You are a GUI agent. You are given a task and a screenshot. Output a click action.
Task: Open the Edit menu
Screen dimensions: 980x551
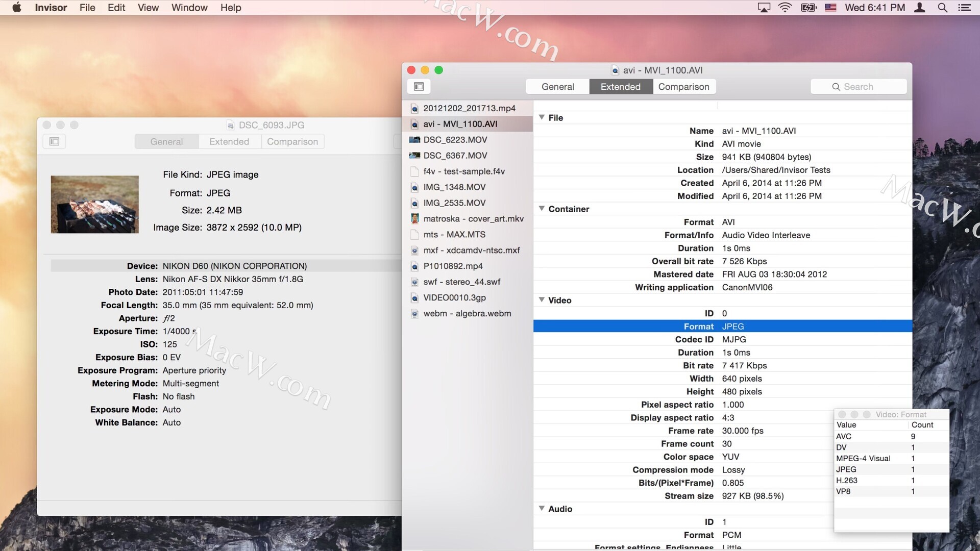coord(116,8)
